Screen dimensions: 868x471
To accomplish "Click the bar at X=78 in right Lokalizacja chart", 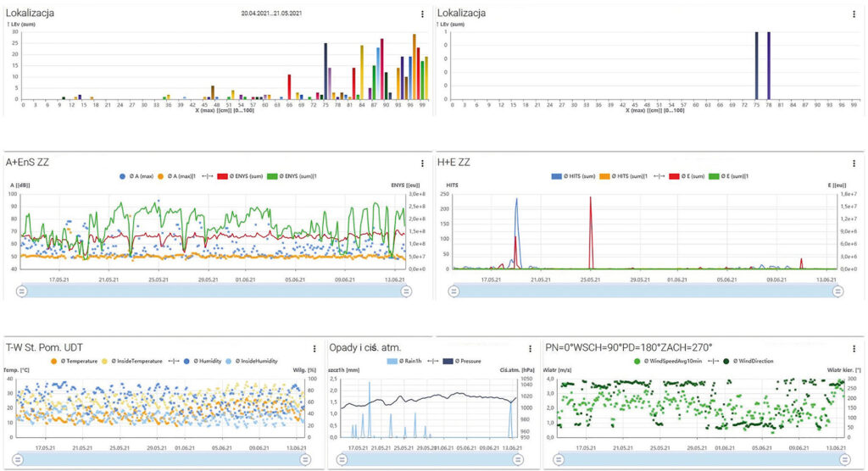I will (768, 66).
